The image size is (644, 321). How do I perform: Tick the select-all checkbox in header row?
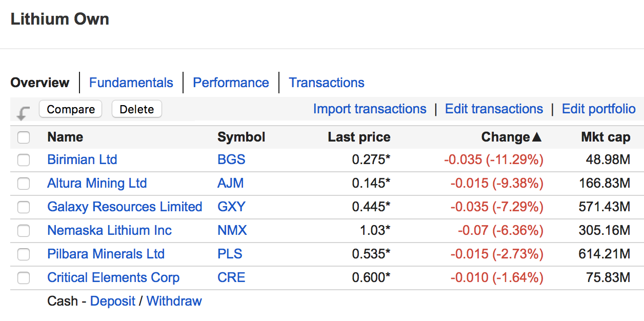(24, 137)
